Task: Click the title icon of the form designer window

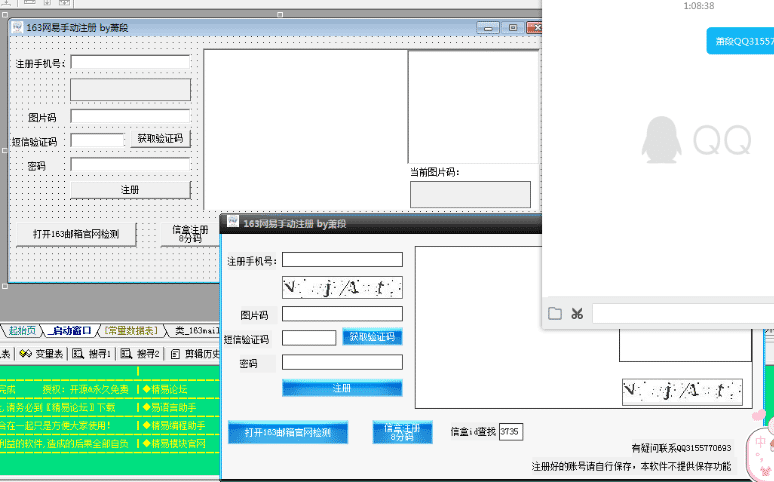Action: (17, 27)
